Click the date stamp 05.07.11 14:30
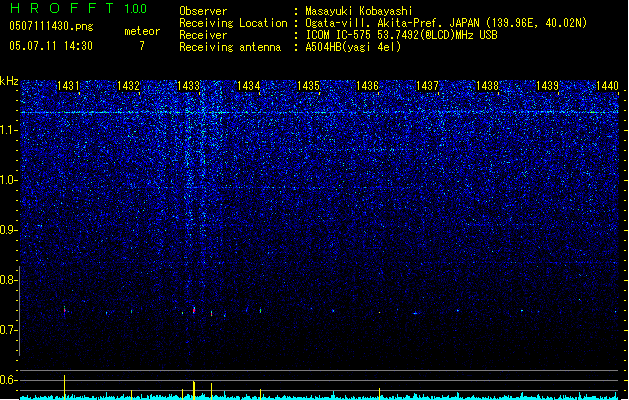 (51, 46)
